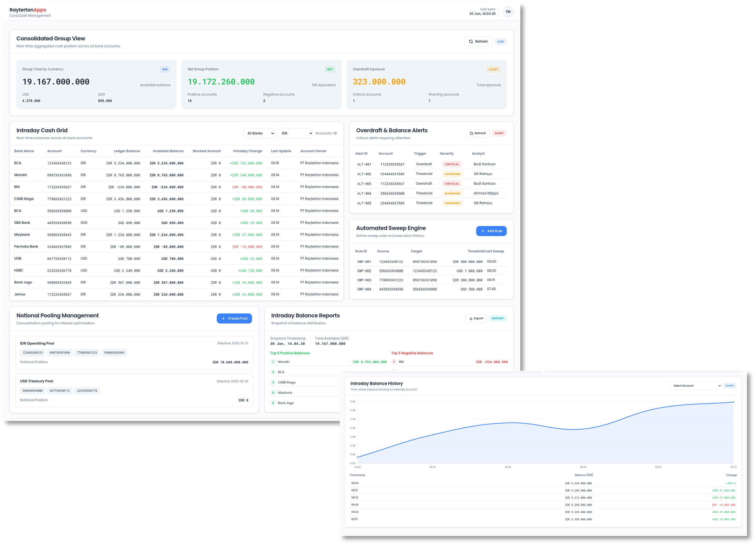
Task: Toggle the LIVE indicator in Consolidated Group View
Action: pos(501,41)
